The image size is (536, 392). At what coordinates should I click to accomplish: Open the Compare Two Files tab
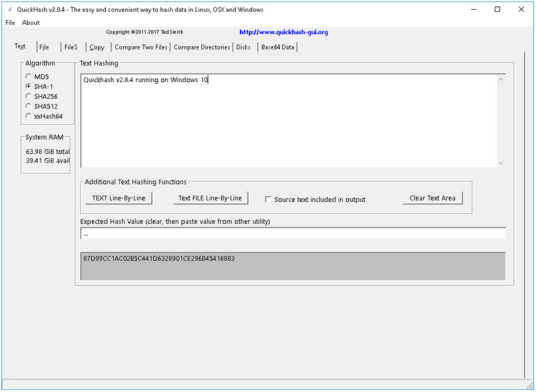click(x=141, y=47)
